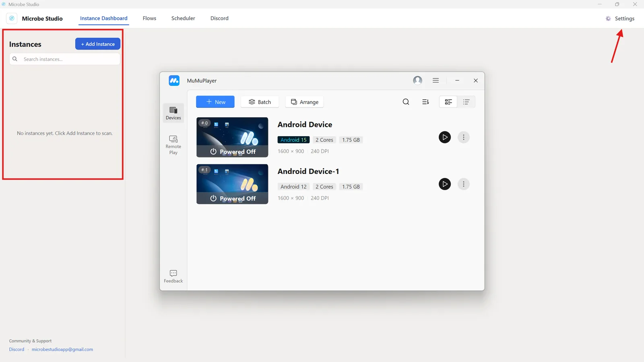Viewport: 644px width, 362px height.
Task: Switch to compact list view
Action: (466, 102)
